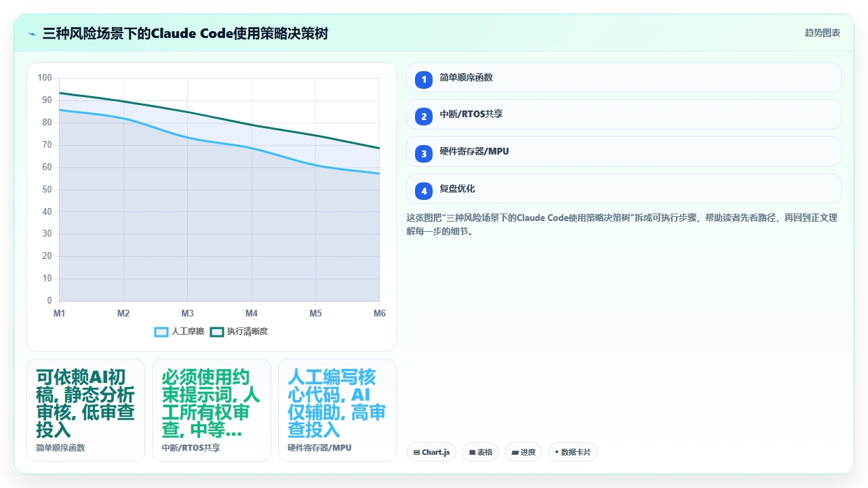Click the step 2 number badge
Image resolution: width=868 pixels, height=488 pixels.
tap(424, 117)
